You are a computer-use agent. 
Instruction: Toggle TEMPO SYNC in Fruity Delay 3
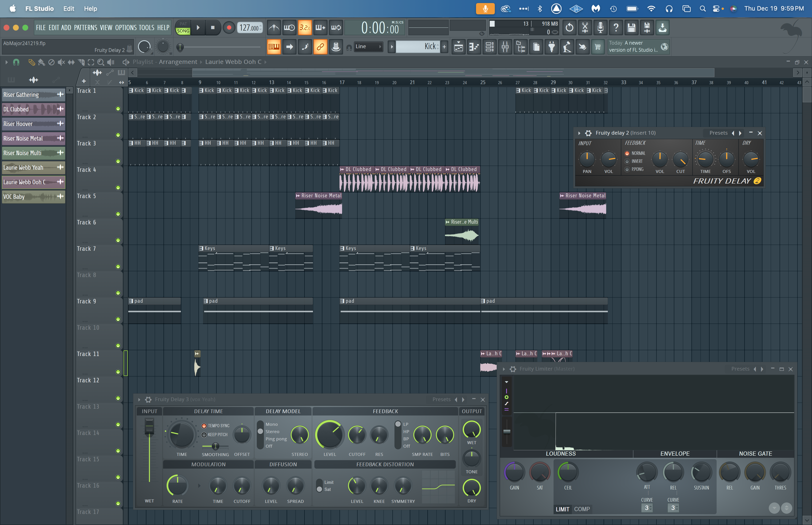[204, 426]
